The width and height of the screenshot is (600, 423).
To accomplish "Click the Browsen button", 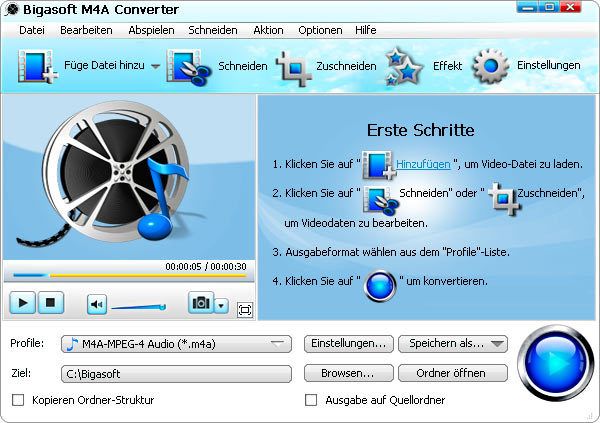I will [x=346, y=373].
